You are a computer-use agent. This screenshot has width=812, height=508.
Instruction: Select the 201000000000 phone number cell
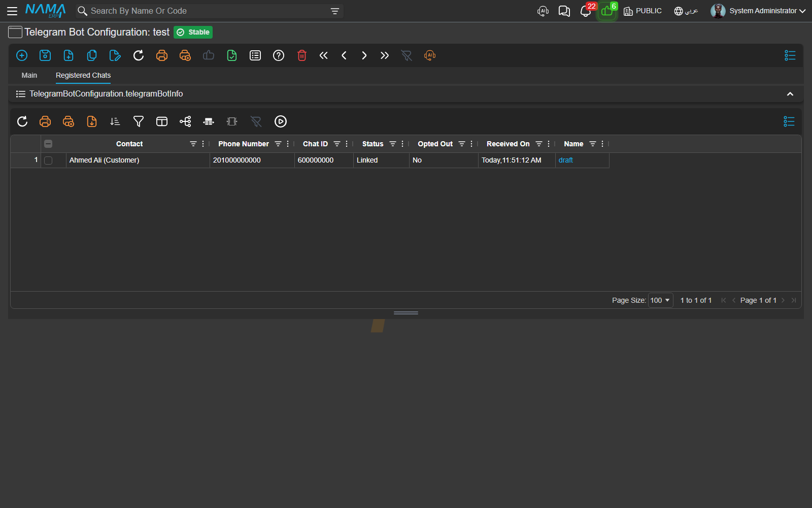(252, 160)
